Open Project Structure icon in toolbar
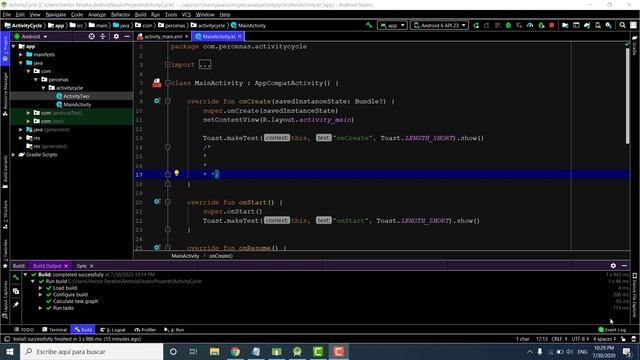This screenshot has width=640, height=360. click(x=565, y=25)
